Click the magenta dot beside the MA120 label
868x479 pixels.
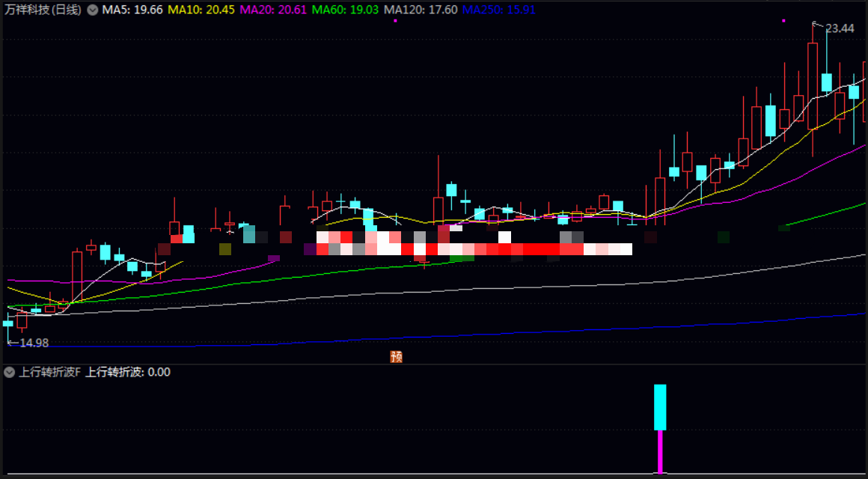coord(395,20)
